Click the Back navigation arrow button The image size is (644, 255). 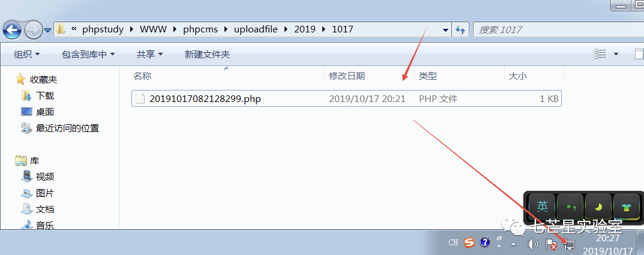[x=13, y=29]
